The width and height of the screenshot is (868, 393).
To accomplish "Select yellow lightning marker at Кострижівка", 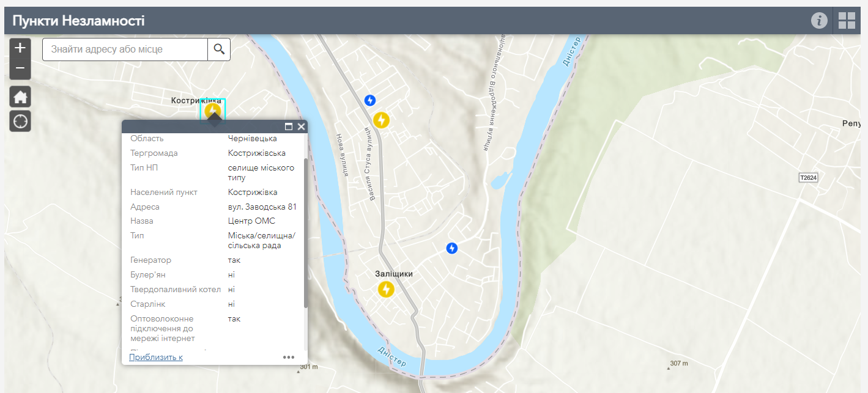I will (x=213, y=111).
